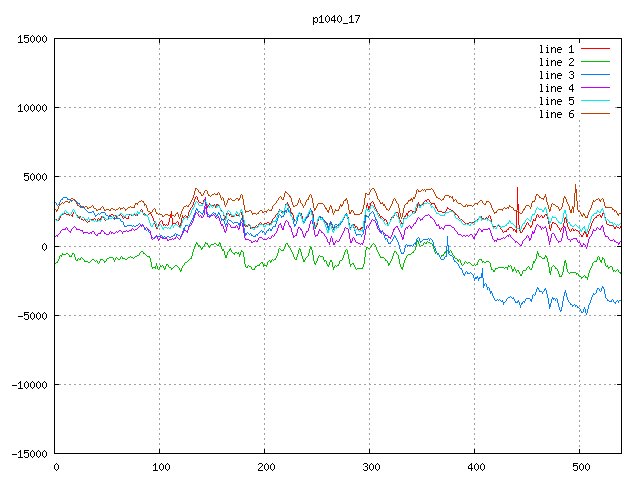The image size is (640, 480).
Task: Click the -5000 y-axis tick label
Action: tap(31, 316)
